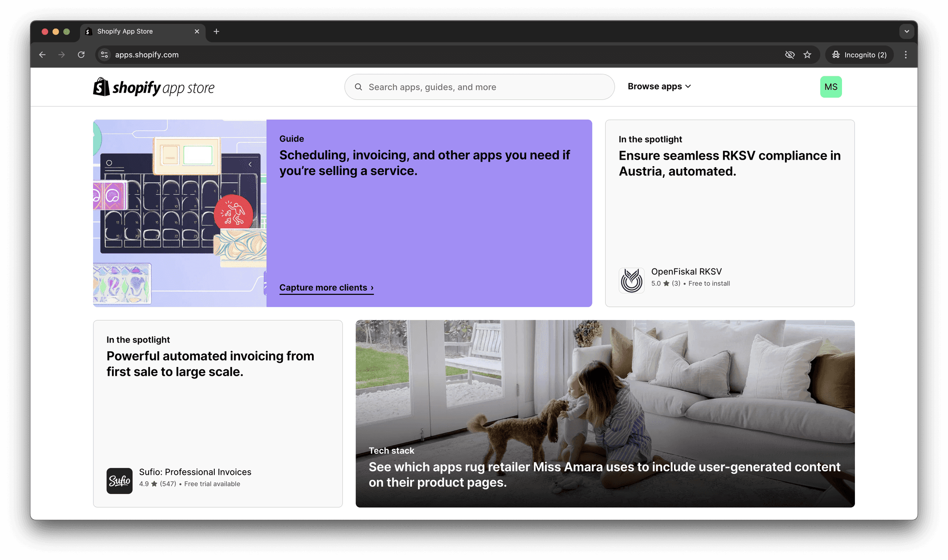948x560 pixels.
Task: Select the Shopify App Store tab
Action: pyautogui.click(x=143, y=31)
